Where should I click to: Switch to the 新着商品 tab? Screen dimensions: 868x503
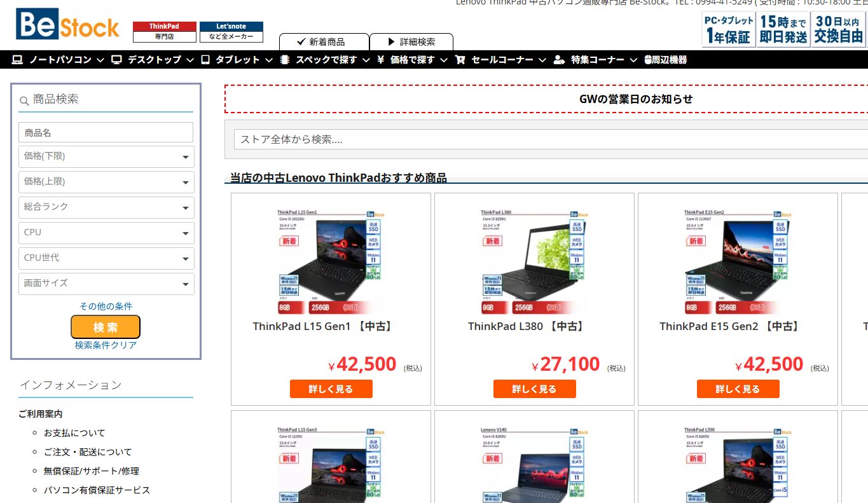tap(324, 42)
